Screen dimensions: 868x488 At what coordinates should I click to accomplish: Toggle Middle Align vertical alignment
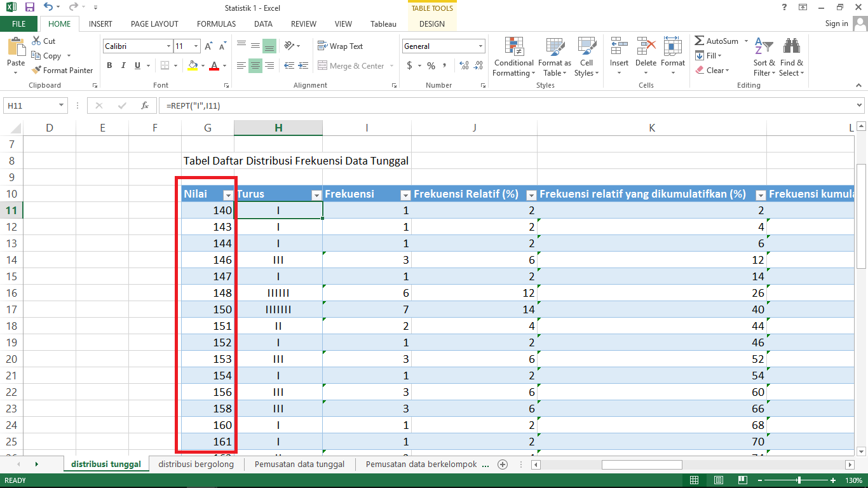[254, 45]
